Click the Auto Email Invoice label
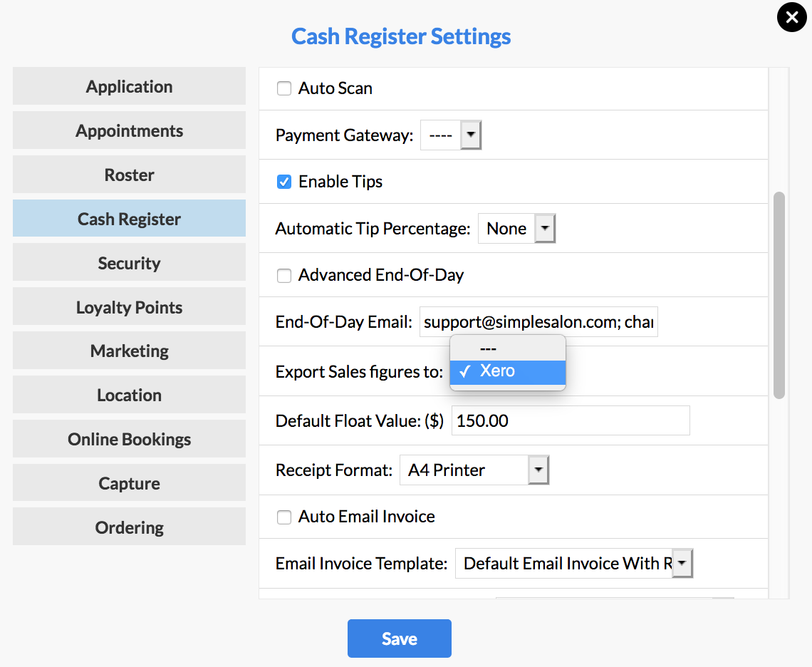The image size is (812, 667). pos(367,517)
